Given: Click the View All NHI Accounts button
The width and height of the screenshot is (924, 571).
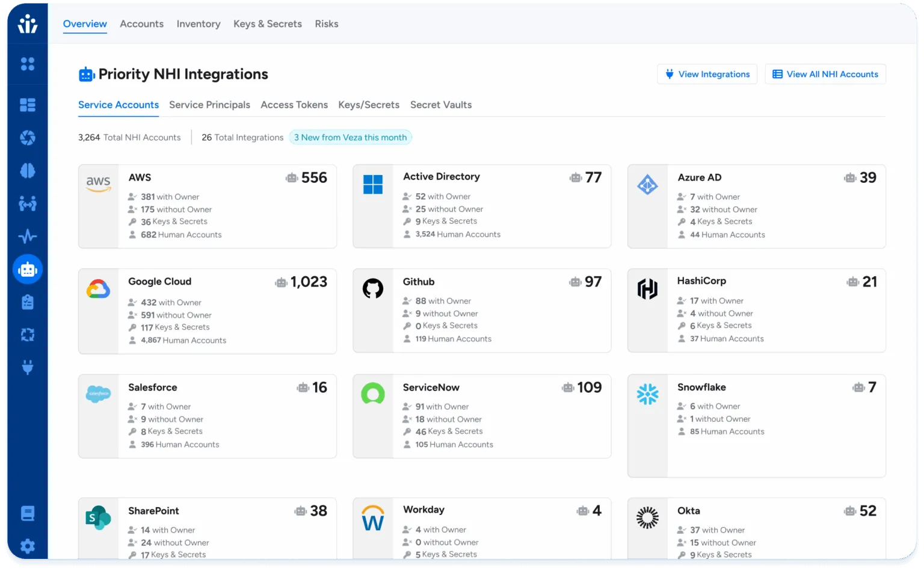Looking at the screenshot, I should [825, 74].
